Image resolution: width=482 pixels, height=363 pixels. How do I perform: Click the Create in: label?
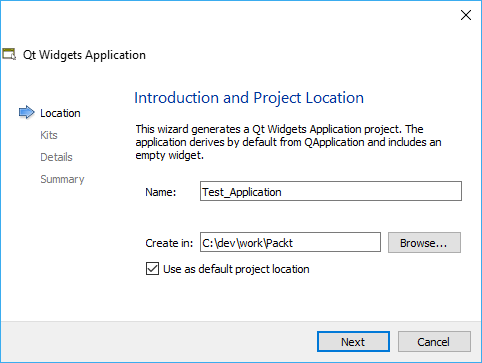[x=169, y=243]
